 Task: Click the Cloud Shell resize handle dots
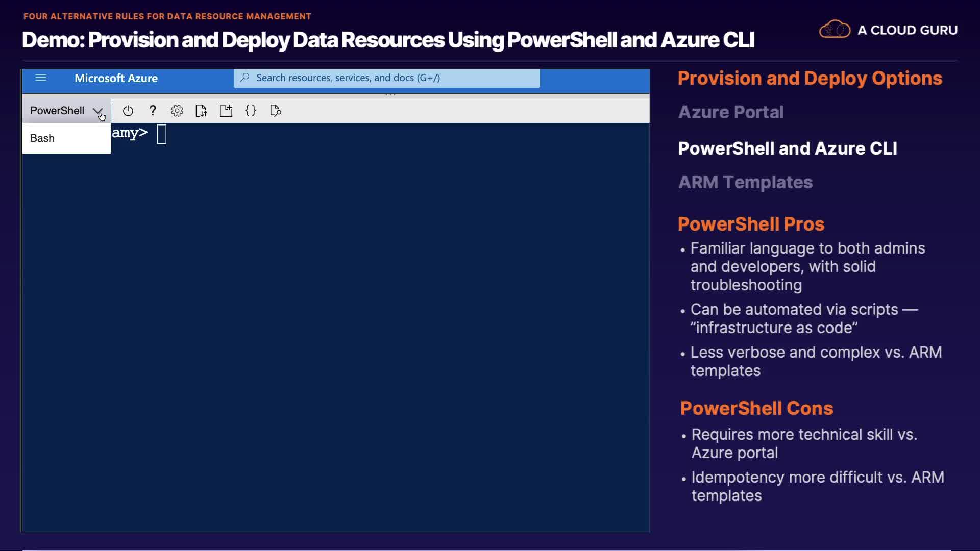(390, 94)
